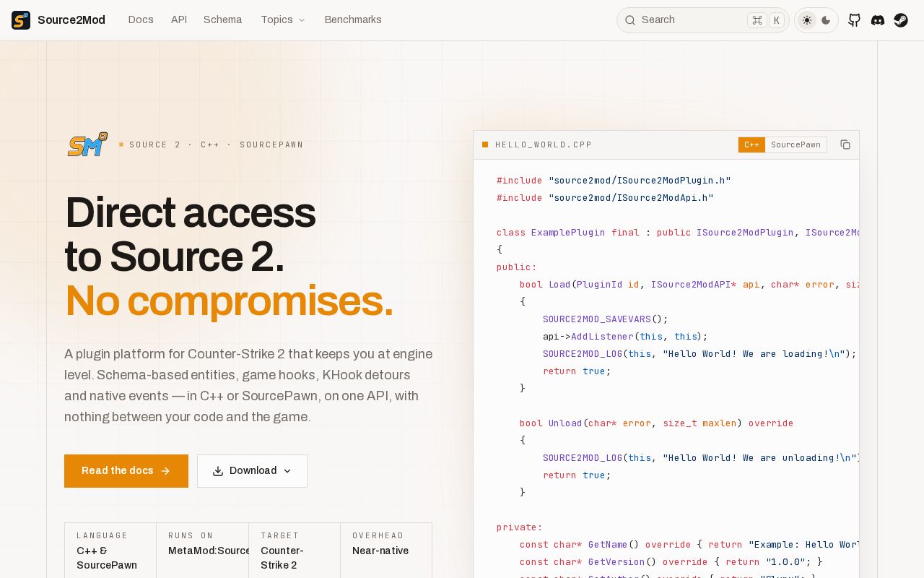Switch to light theme with sun icon

click(807, 20)
